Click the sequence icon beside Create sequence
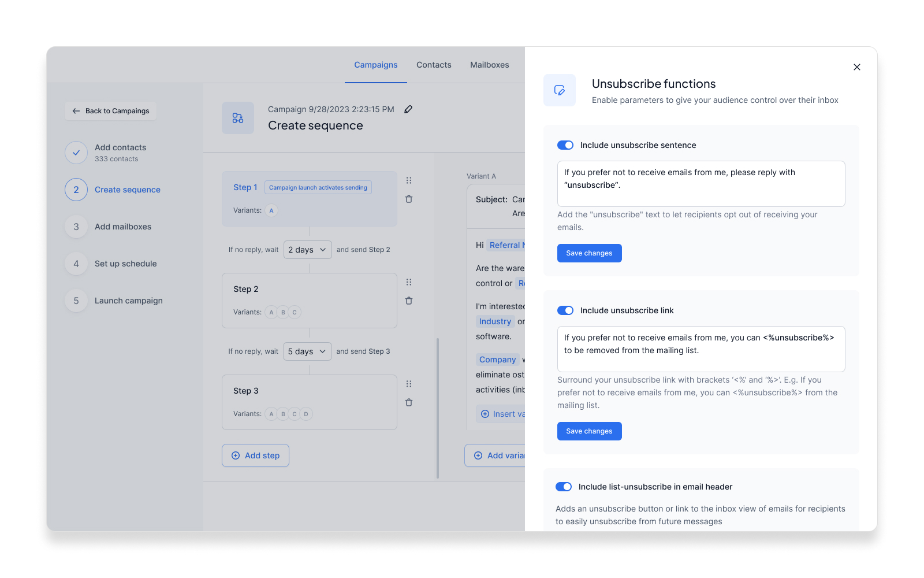The image size is (924, 578). [238, 118]
